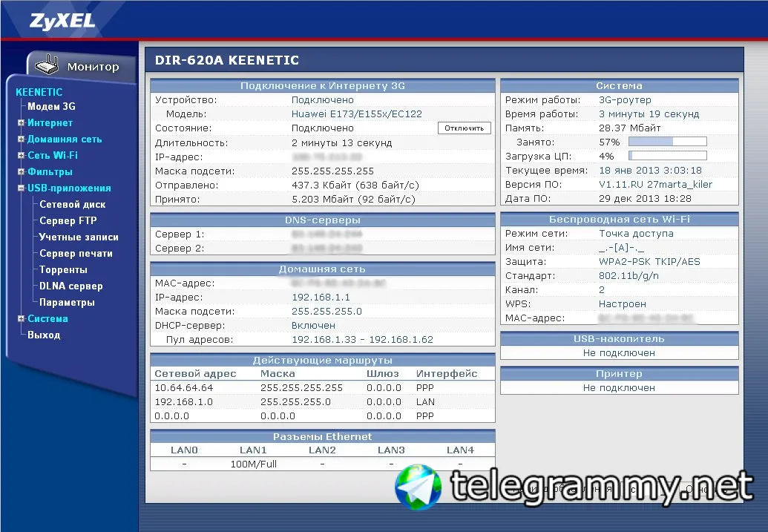Select the KEENETIC root tree item

[39, 92]
